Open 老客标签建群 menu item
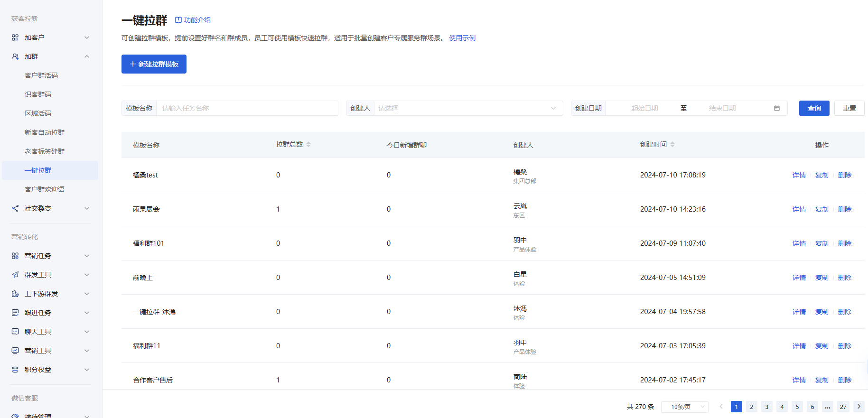 [45, 151]
